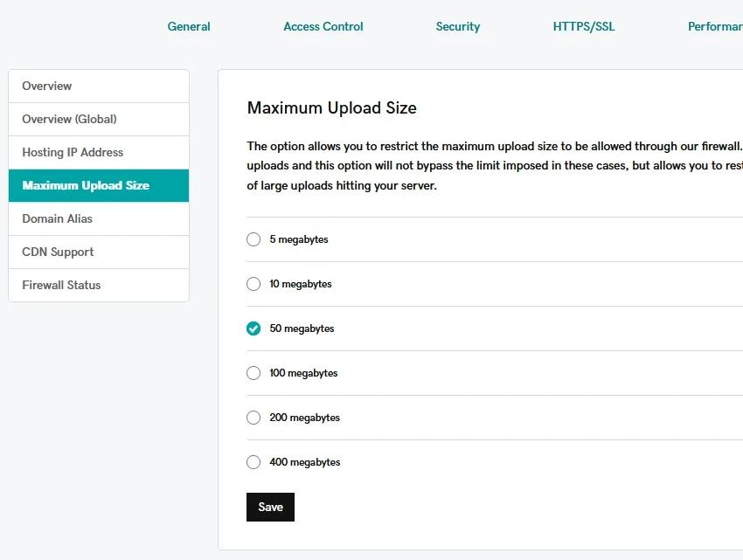Open the General tab
The height and width of the screenshot is (560, 743).
(x=189, y=26)
